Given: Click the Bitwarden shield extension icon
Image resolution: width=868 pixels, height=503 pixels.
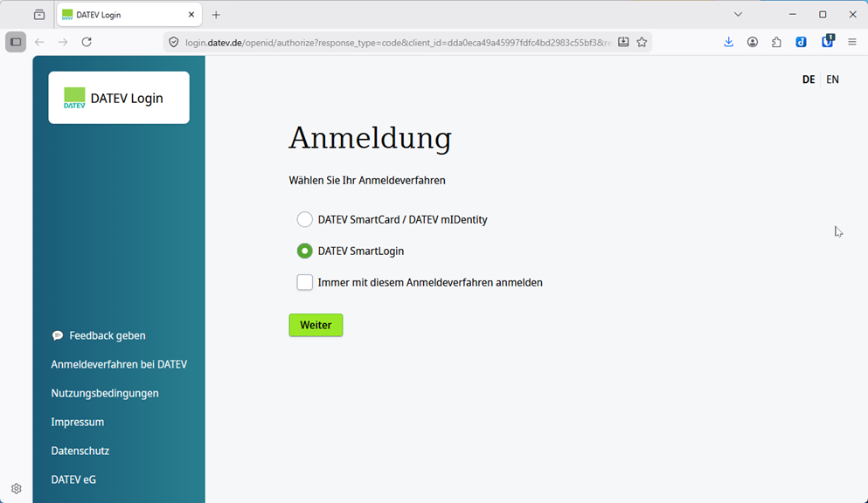Looking at the screenshot, I should tap(828, 41).
